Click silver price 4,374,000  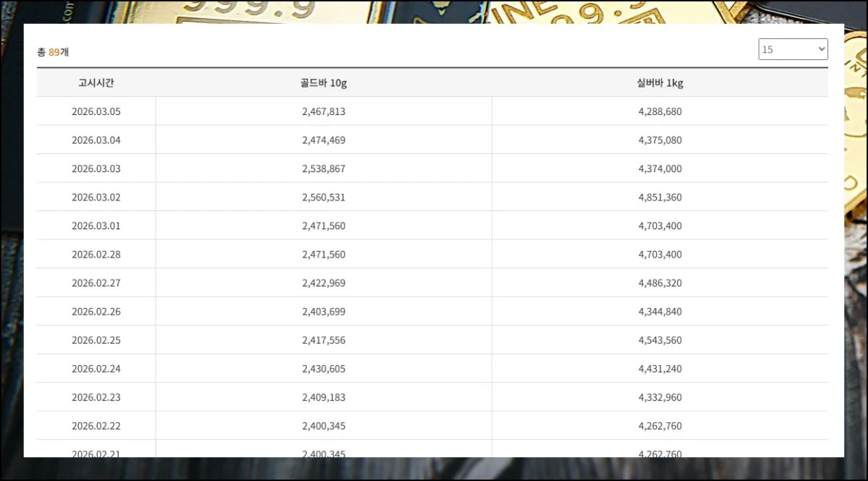pyautogui.click(x=660, y=169)
